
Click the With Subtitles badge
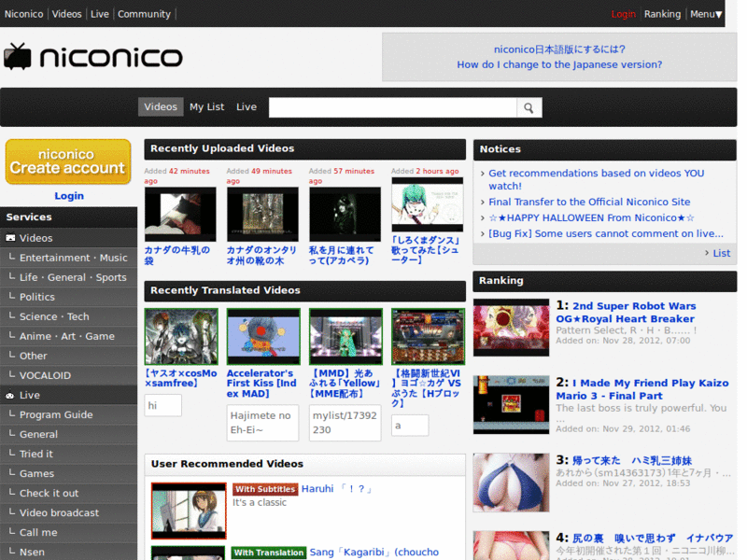tap(265, 489)
